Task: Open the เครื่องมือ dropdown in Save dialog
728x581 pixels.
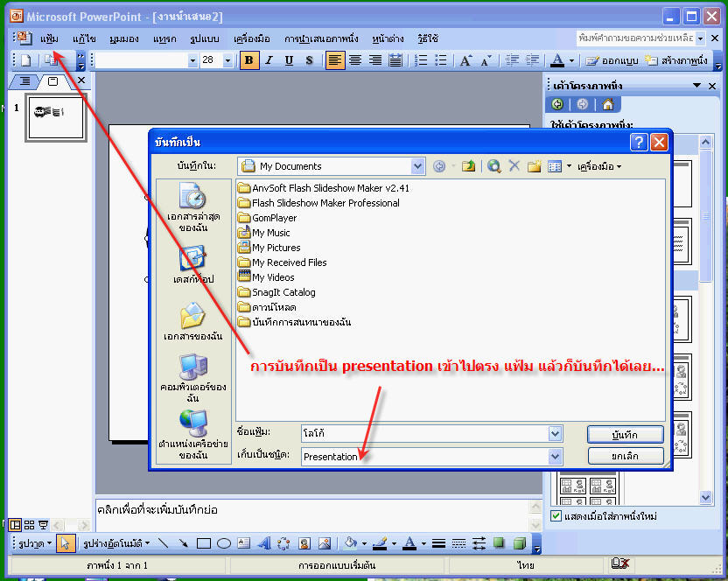Action: pos(599,166)
